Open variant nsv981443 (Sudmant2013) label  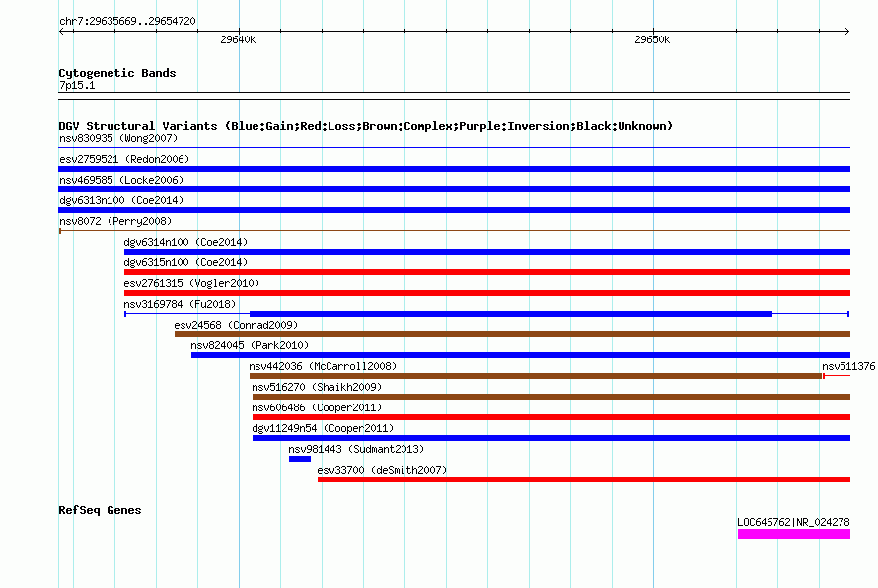tap(356, 449)
